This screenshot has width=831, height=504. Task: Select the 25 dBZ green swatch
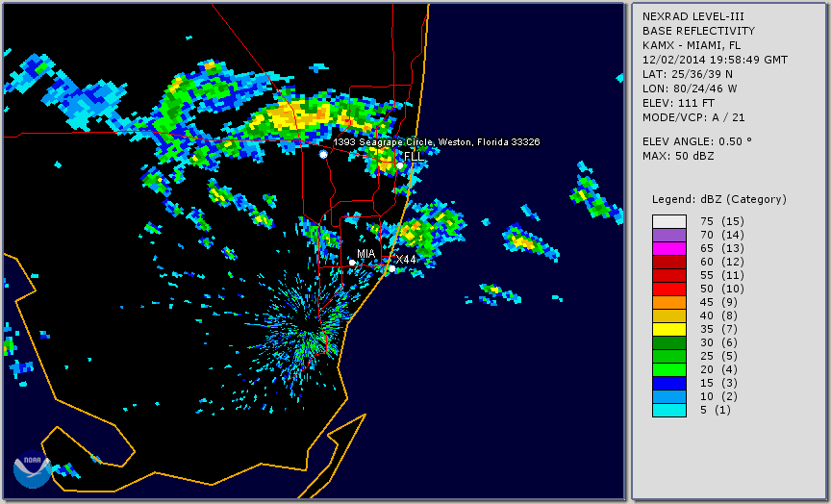(x=668, y=356)
